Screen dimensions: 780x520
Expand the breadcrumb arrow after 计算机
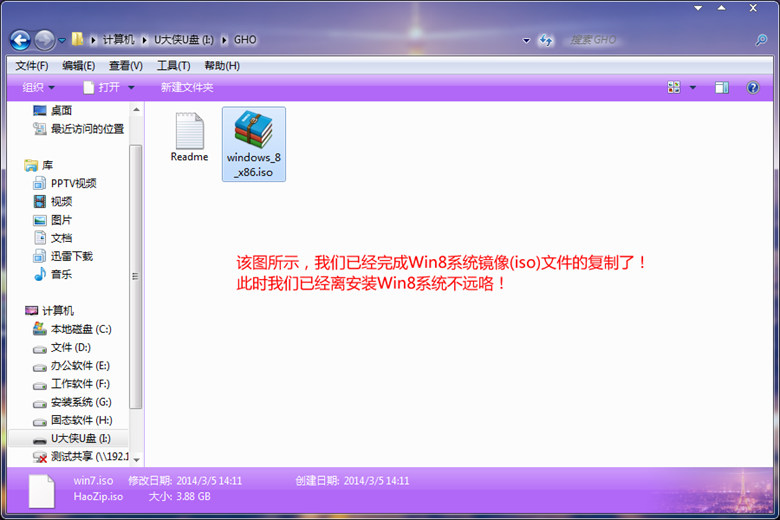coord(144,40)
